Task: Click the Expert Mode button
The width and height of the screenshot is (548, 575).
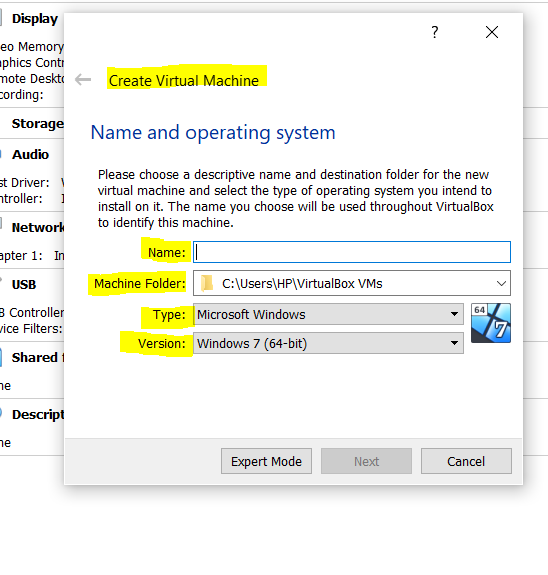Action: click(266, 461)
